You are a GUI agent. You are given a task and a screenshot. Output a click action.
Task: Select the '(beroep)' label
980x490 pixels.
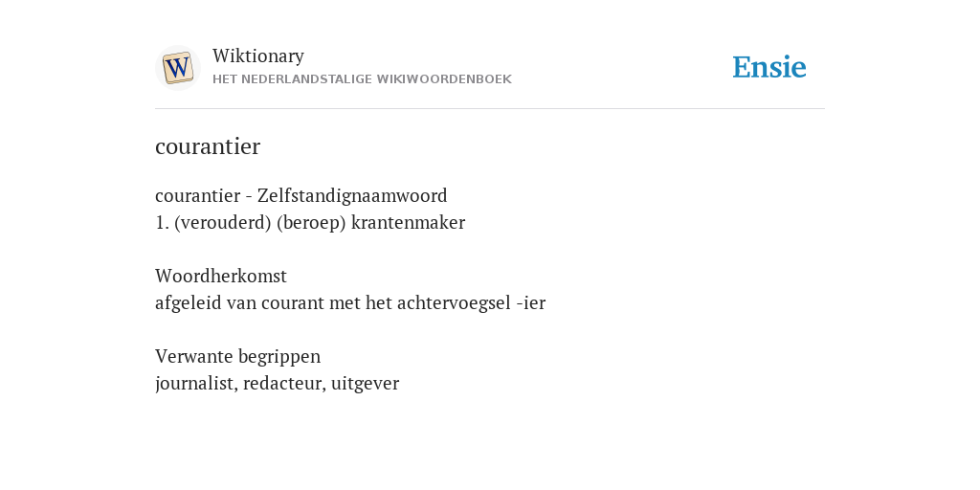click(x=311, y=222)
